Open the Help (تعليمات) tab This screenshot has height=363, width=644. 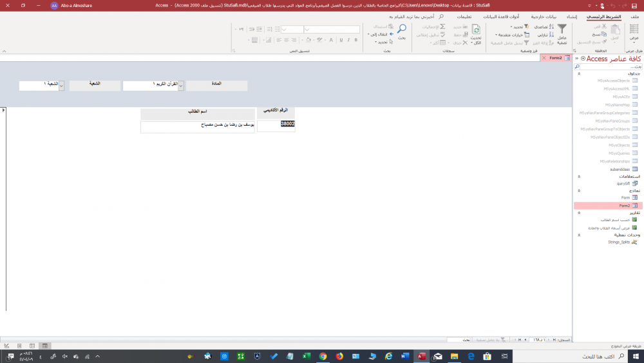point(464,17)
